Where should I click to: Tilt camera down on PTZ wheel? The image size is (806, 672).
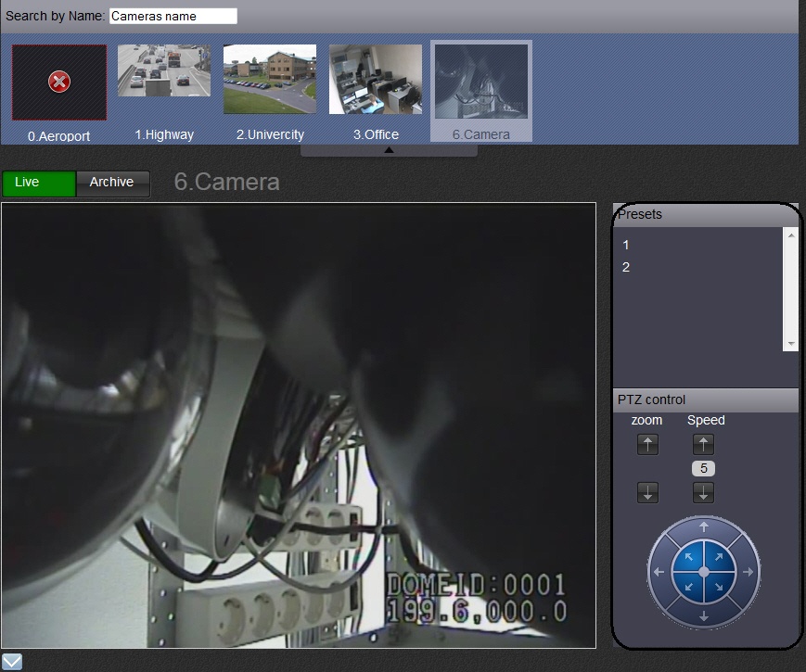tap(703, 616)
